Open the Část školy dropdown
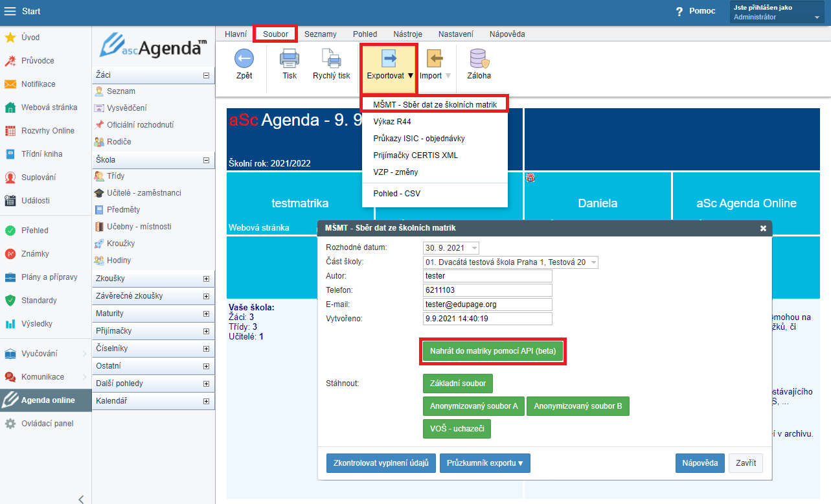The height and width of the screenshot is (504, 831). coord(510,262)
